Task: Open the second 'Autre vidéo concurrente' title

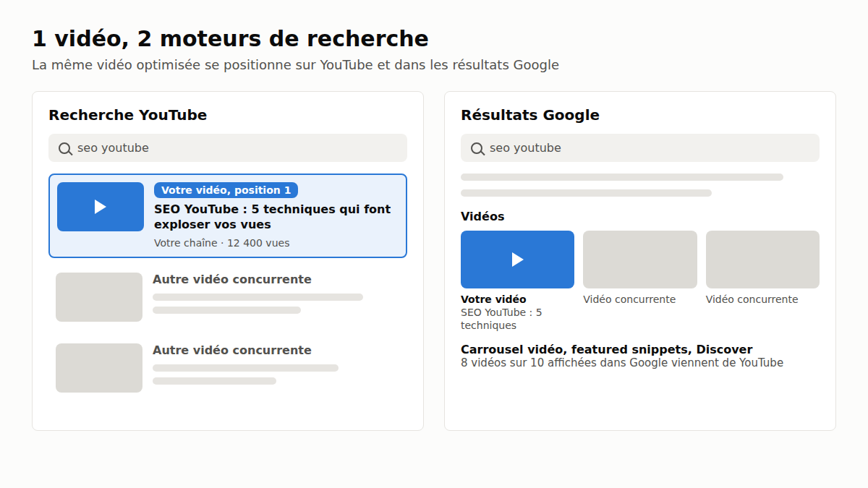Action: (x=231, y=350)
